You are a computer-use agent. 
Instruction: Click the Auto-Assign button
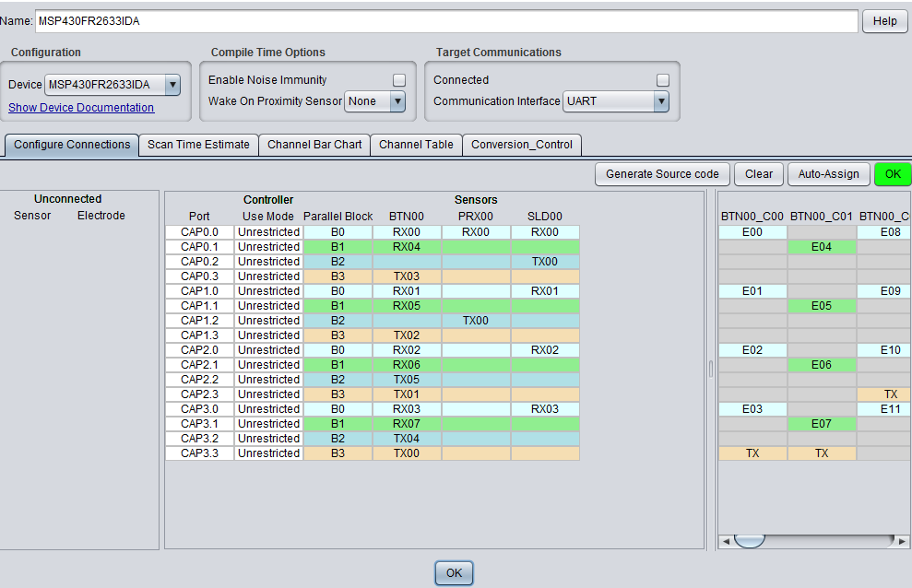click(828, 174)
